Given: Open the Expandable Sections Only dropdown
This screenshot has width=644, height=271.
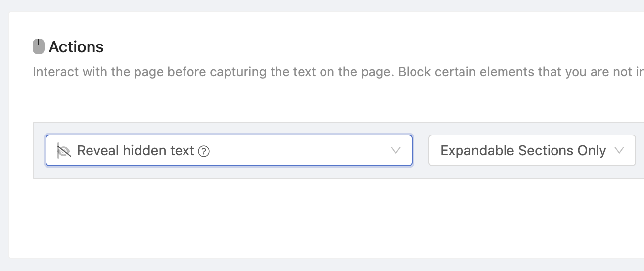Looking at the screenshot, I should point(532,150).
